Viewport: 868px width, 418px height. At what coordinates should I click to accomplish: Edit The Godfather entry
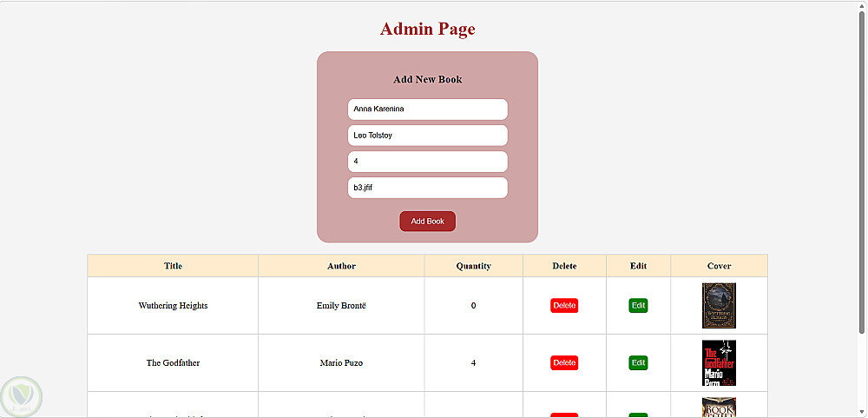pyautogui.click(x=638, y=363)
